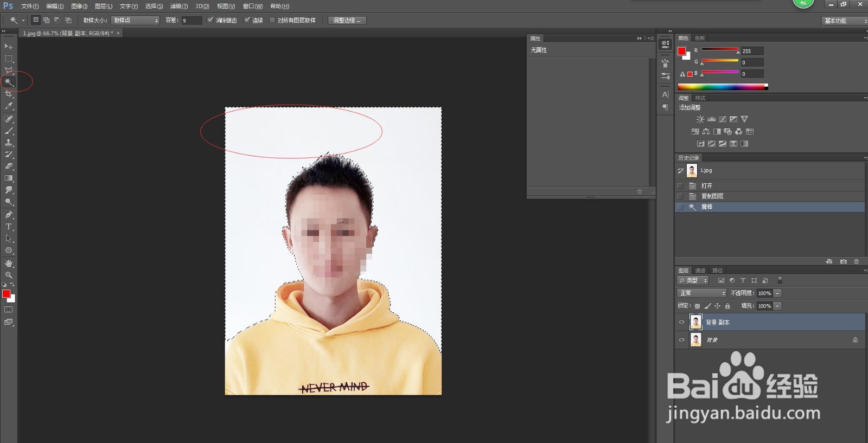Viewport: 868px width, 443px height.
Task: Create new snapshot camera icon in History
Action: pyautogui.click(x=843, y=261)
